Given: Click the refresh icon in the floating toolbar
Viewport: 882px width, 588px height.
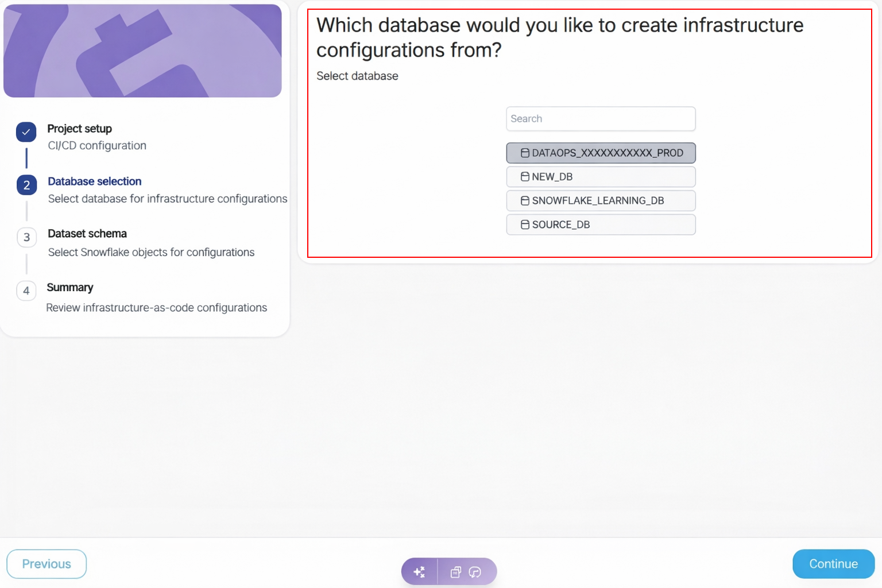Looking at the screenshot, I should [474, 572].
